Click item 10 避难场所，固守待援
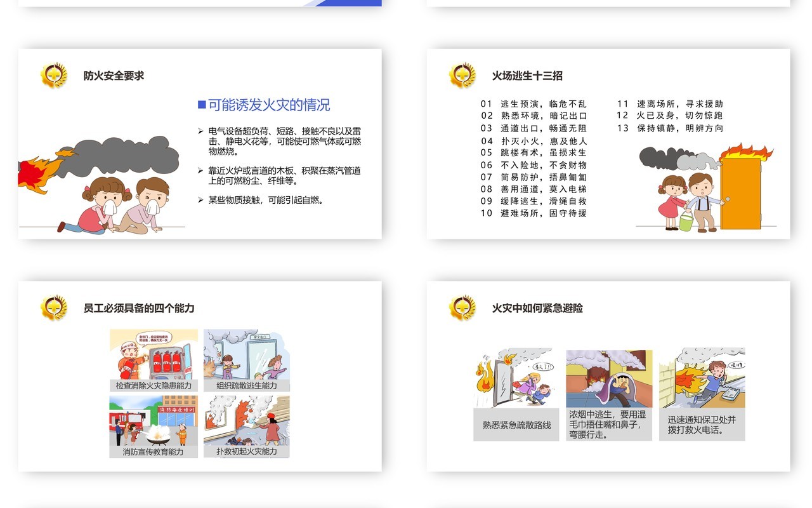 click(x=534, y=213)
